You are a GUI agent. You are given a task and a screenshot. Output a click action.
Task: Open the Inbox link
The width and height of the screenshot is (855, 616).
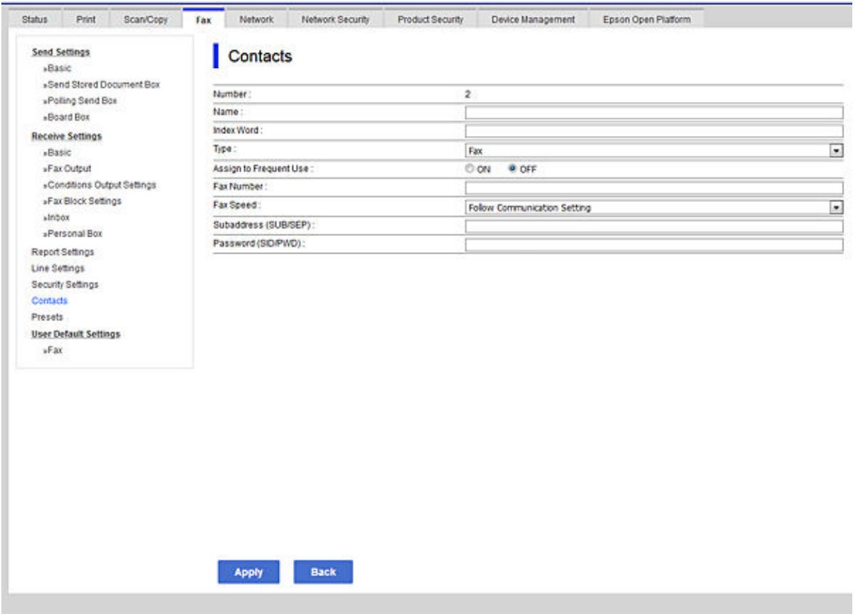tap(57, 217)
